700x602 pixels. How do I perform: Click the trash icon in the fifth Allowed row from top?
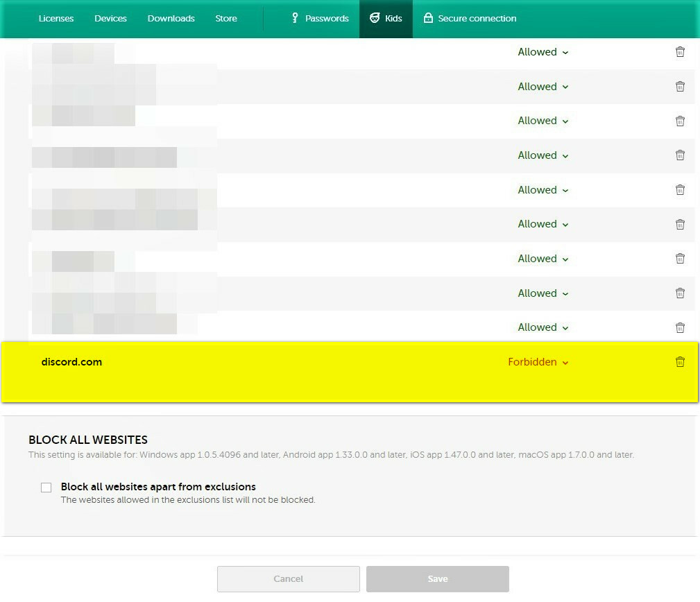point(680,189)
